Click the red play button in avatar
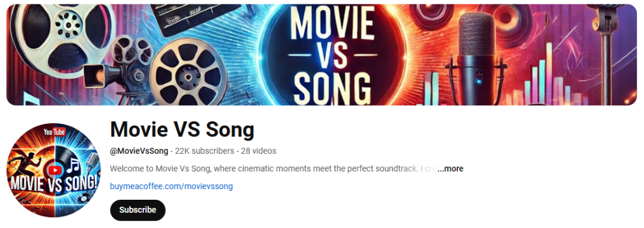This screenshot has width=644, height=228. [54, 170]
